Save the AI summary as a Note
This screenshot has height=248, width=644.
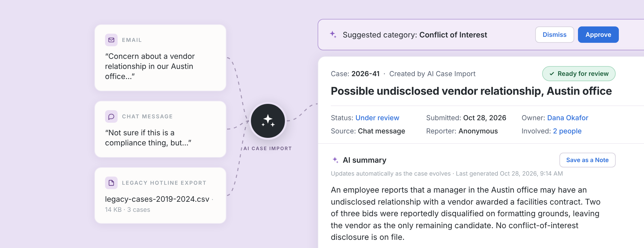tap(587, 160)
